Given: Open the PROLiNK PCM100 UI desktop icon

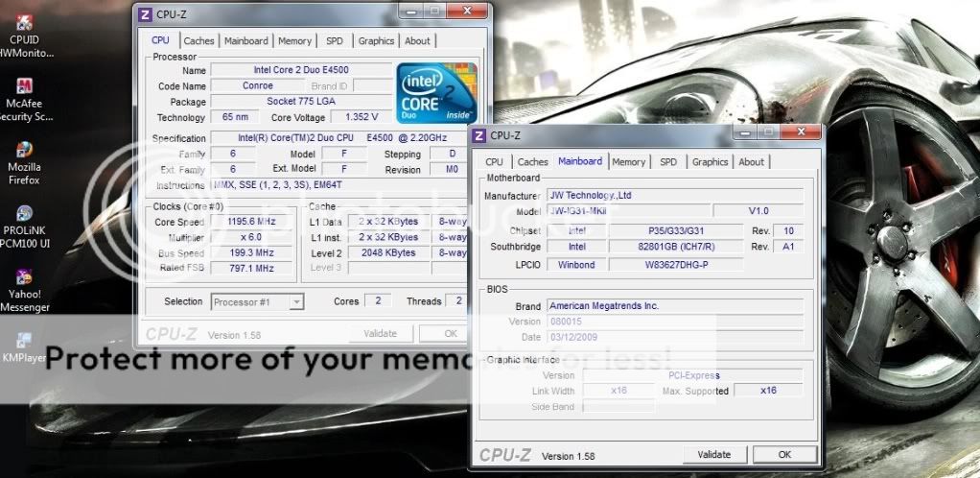Looking at the screenshot, I should tap(24, 227).
